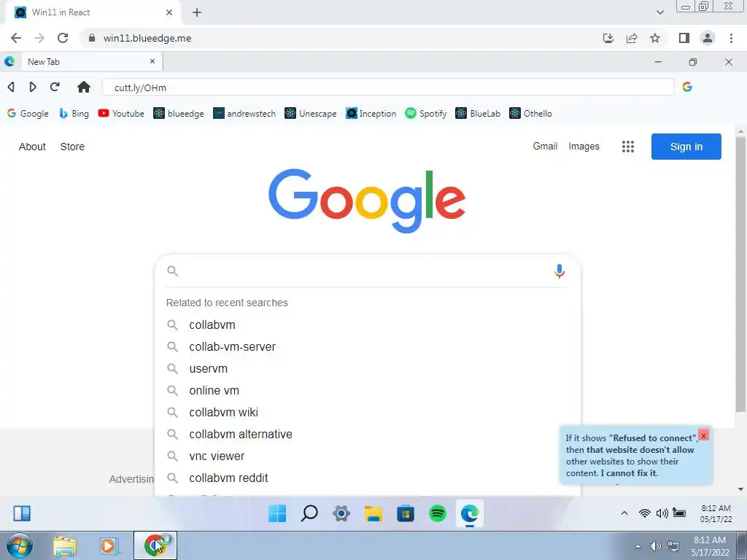Close the Win11 in React tab
The width and height of the screenshot is (747, 560).
[x=169, y=12]
